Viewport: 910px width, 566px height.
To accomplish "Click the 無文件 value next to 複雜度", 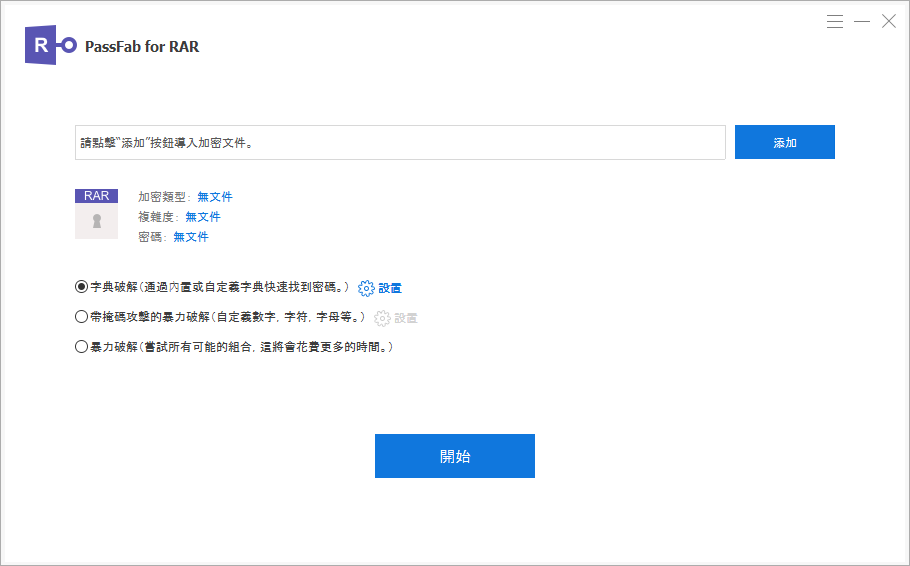I will [x=203, y=217].
